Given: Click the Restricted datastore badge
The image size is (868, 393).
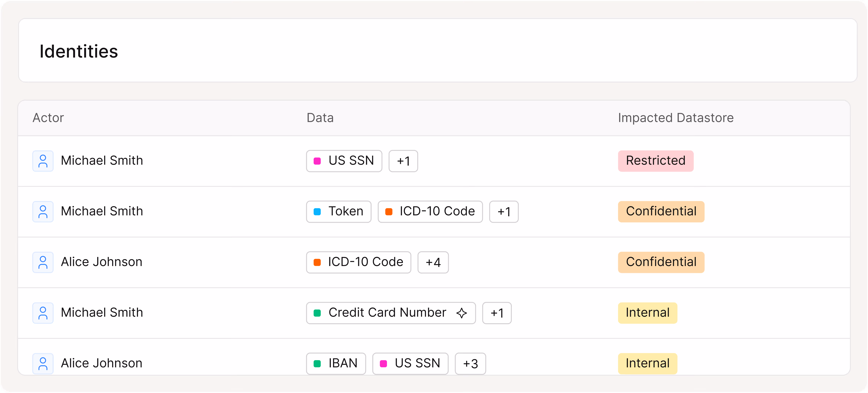Looking at the screenshot, I should tap(655, 161).
